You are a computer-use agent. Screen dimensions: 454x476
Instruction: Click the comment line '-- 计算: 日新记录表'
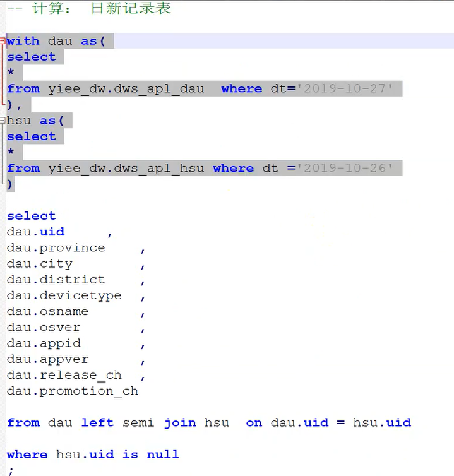click(x=89, y=8)
